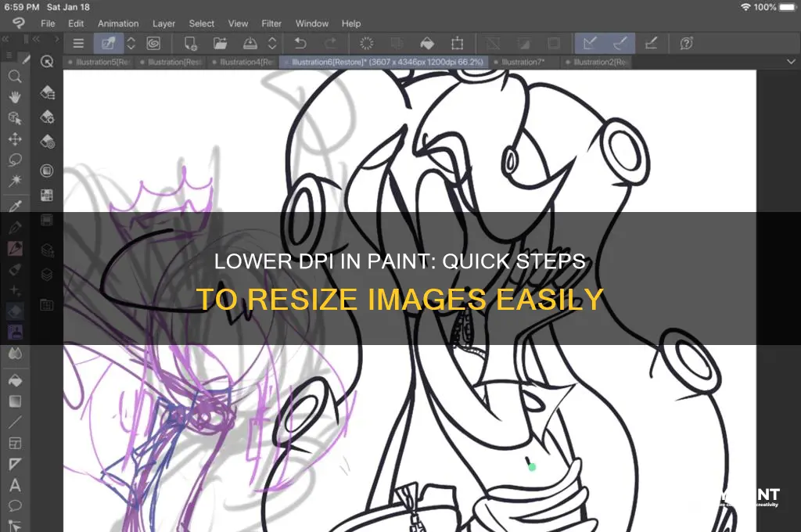Open the Brush Size palette icon
The height and width of the screenshot is (532, 801).
47,142
